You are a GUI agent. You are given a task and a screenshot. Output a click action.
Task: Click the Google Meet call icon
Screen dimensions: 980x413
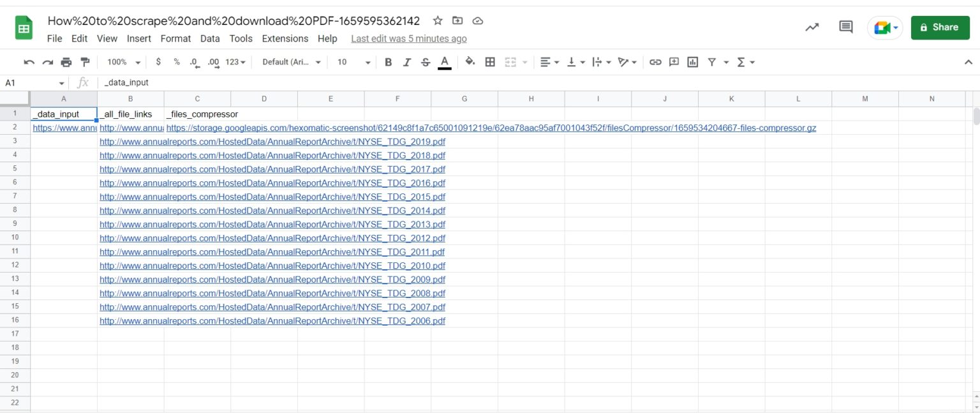(x=885, y=27)
